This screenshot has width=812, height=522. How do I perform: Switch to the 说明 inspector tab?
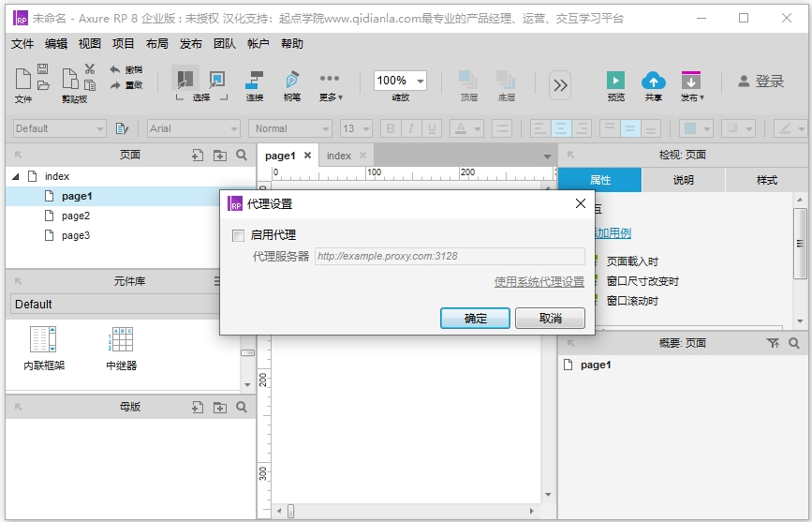683,180
